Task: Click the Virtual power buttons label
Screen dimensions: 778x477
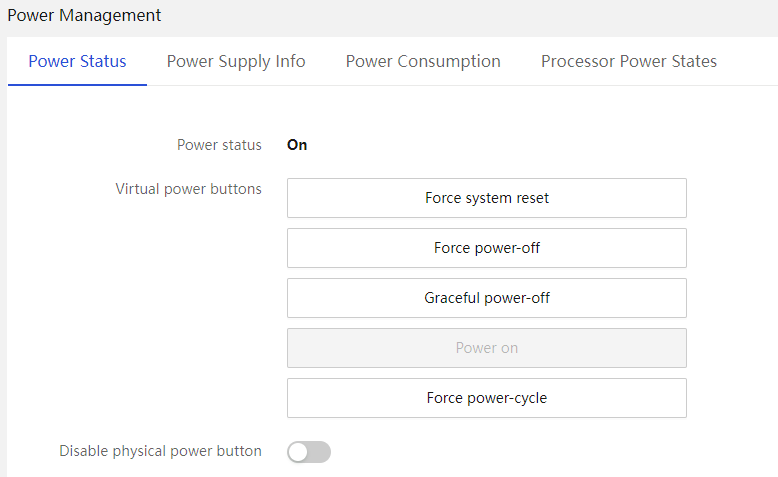Action: (189, 189)
